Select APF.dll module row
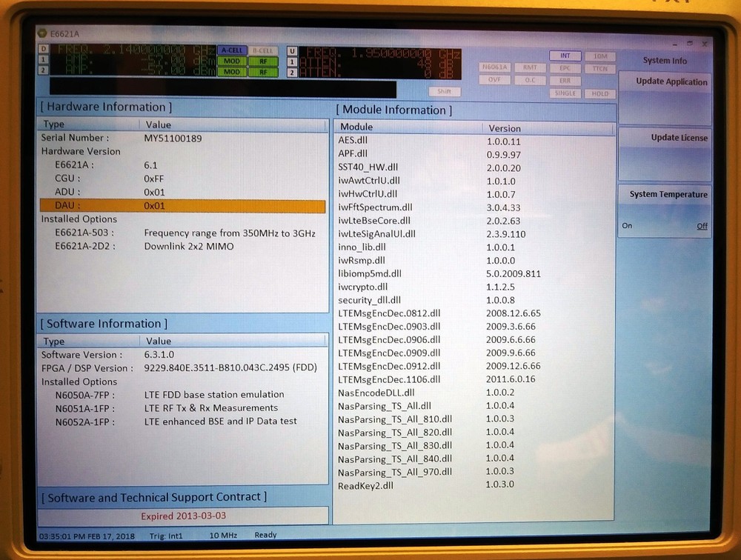The width and height of the screenshot is (741, 560). coord(475,154)
